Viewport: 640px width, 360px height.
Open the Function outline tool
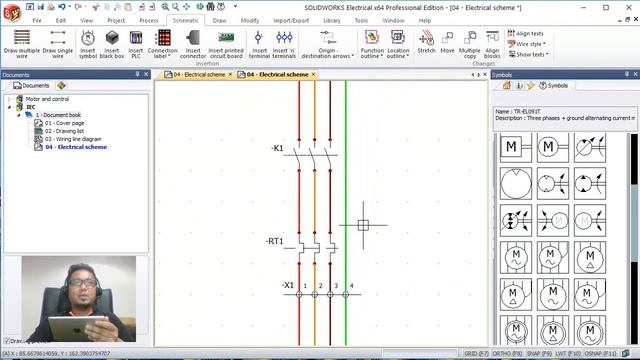tap(372, 44)
